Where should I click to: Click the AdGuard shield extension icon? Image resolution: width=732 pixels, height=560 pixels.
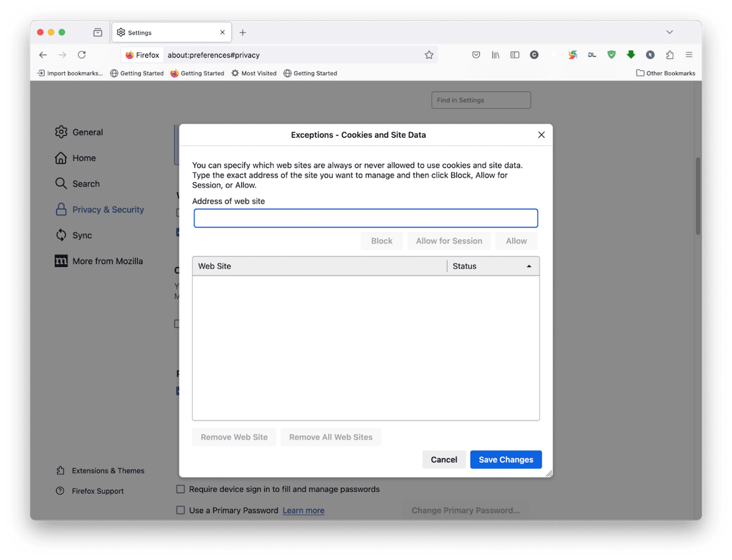tap(612, 55)
